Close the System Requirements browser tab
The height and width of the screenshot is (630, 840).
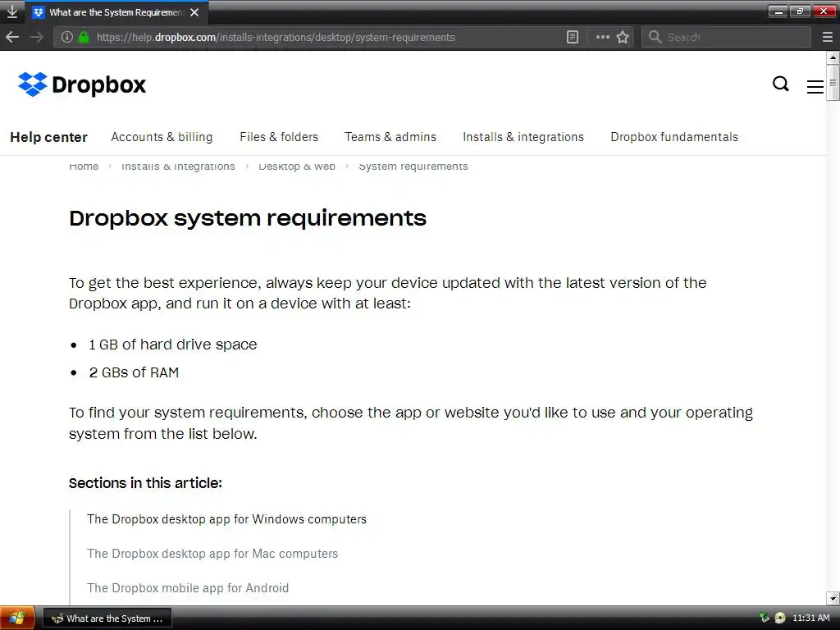click(x=194, y=11)
